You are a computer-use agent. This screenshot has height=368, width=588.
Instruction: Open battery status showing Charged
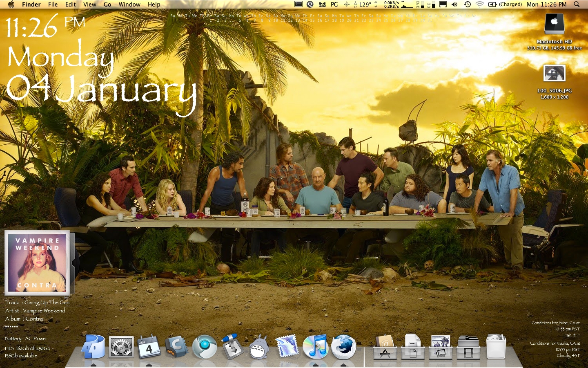[505, 4]
